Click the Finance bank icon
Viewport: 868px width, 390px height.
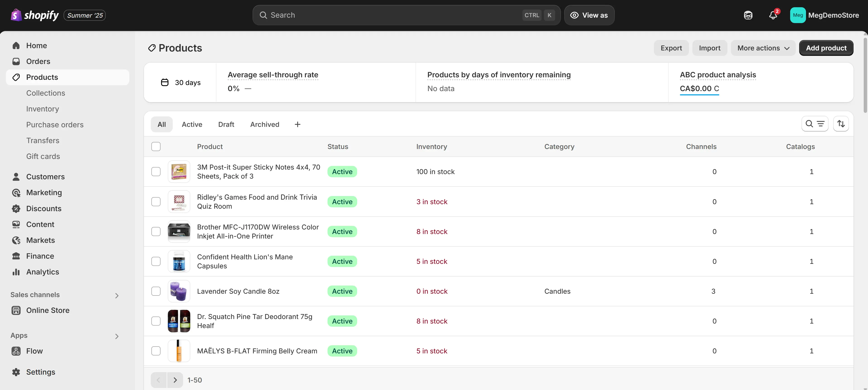(16, 256)
